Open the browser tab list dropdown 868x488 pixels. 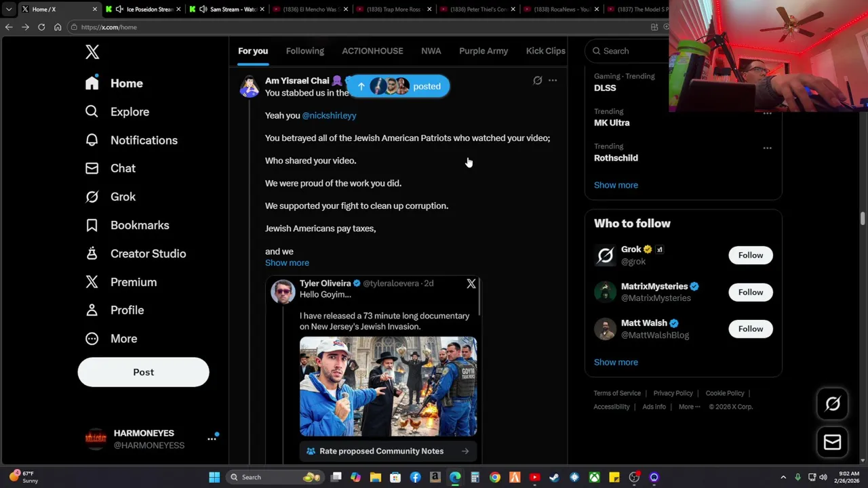point(8,9)
